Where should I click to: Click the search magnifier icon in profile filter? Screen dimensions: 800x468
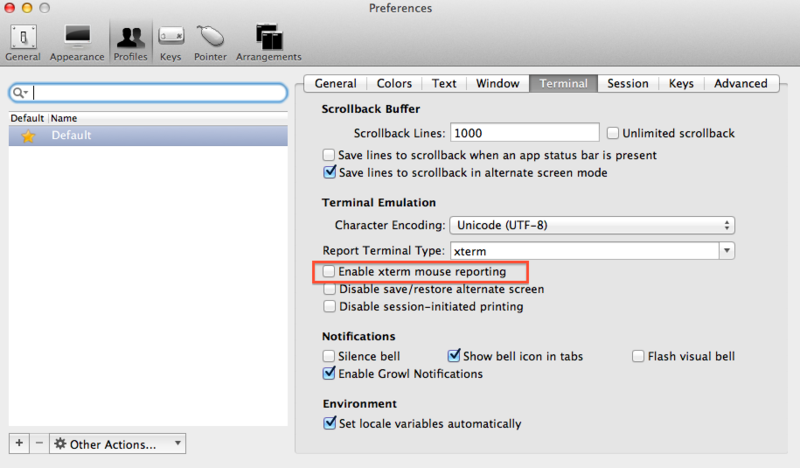(20, 93)
